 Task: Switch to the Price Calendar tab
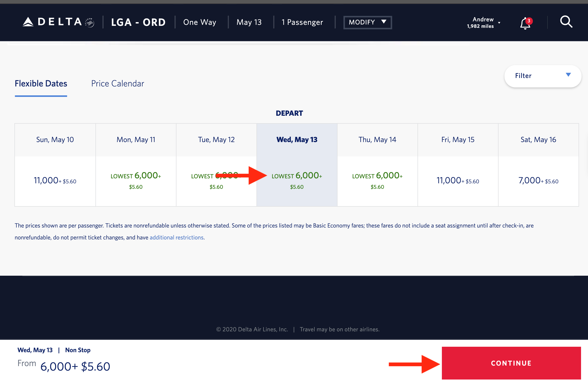pos(118,83)
